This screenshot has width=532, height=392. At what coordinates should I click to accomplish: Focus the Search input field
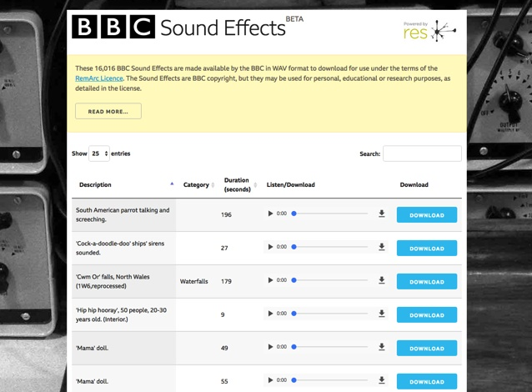click(421, 154)
